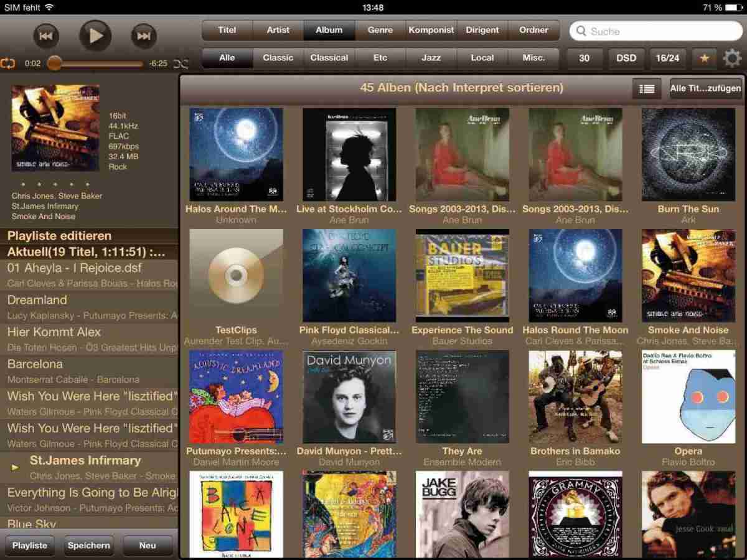Open Putumayo Presents album cover
The image size is (747, 560).
[236, 396]
